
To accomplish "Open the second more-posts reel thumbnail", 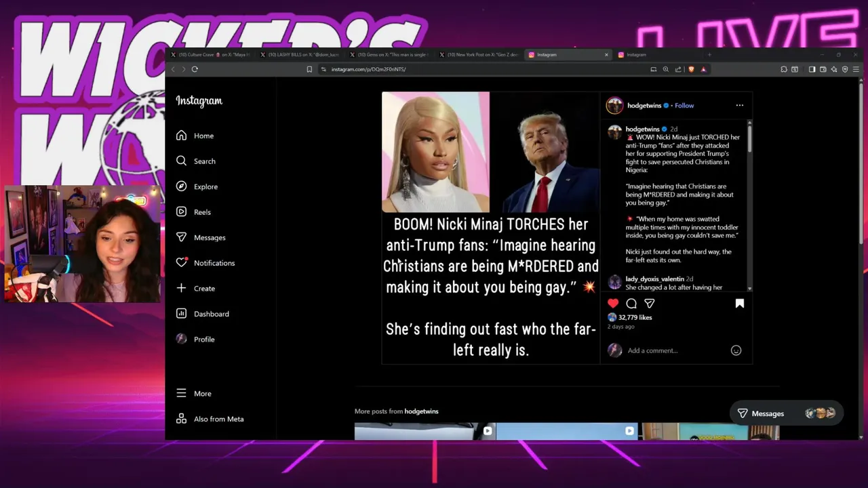I will point(567,431).
